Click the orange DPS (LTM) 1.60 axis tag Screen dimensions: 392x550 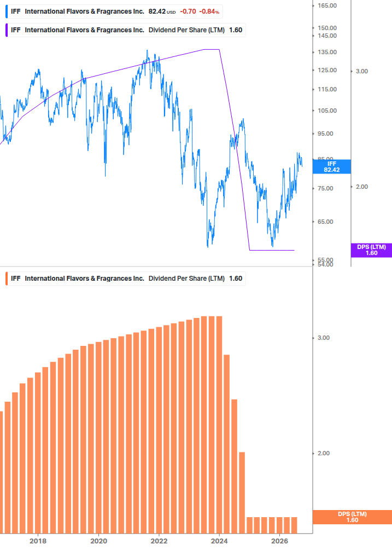pos(352,517)
